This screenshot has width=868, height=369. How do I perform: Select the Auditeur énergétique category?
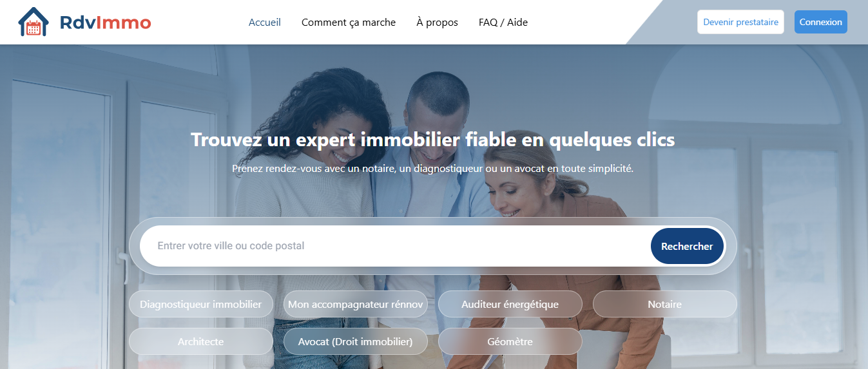click(510, 304)
